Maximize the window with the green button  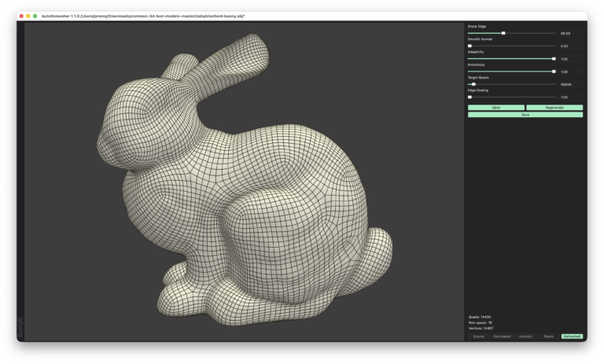(x=35, y=17)
